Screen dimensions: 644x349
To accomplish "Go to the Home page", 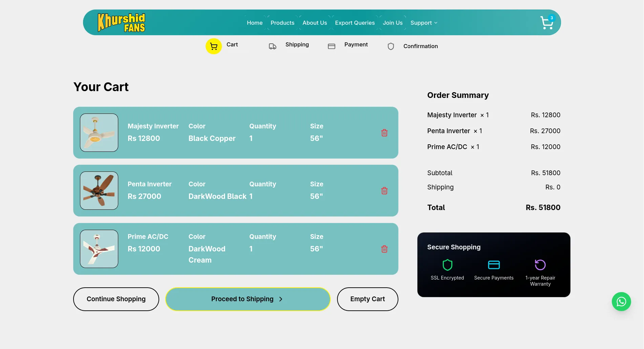I will click(x=255, y=23).
